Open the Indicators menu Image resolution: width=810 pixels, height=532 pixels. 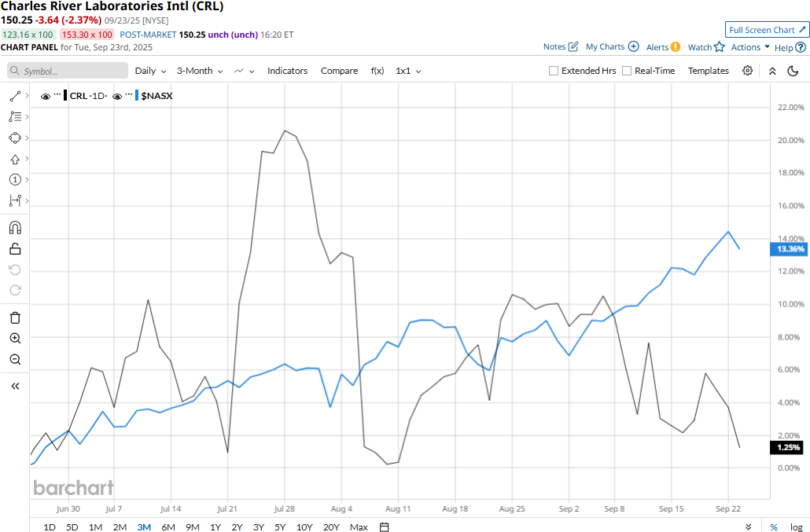point(287,71)
